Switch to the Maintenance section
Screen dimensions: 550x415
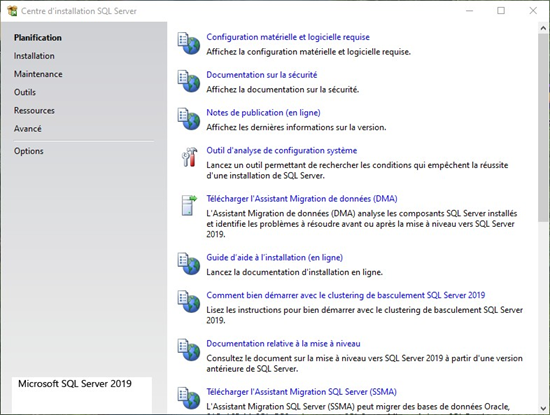[x=38, y=74]
